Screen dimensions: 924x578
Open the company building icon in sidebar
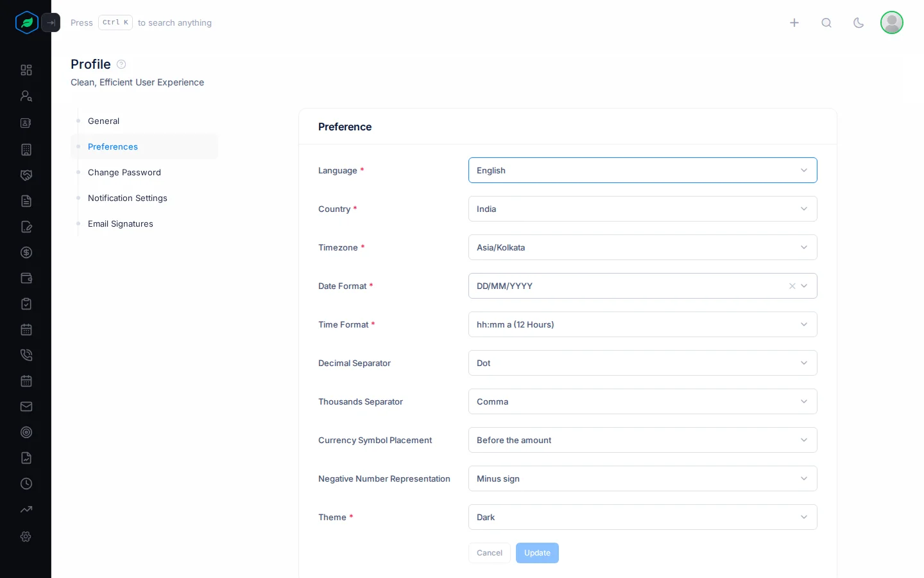(26, 150)
